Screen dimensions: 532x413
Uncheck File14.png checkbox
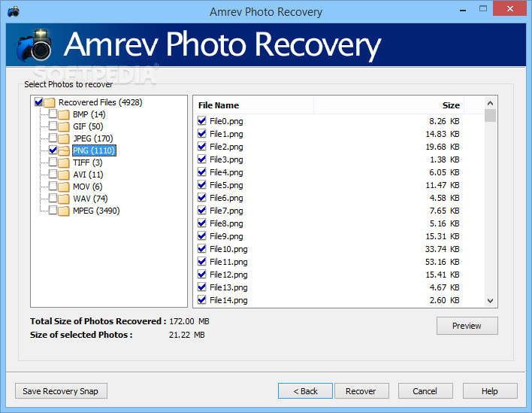point(202,300)
